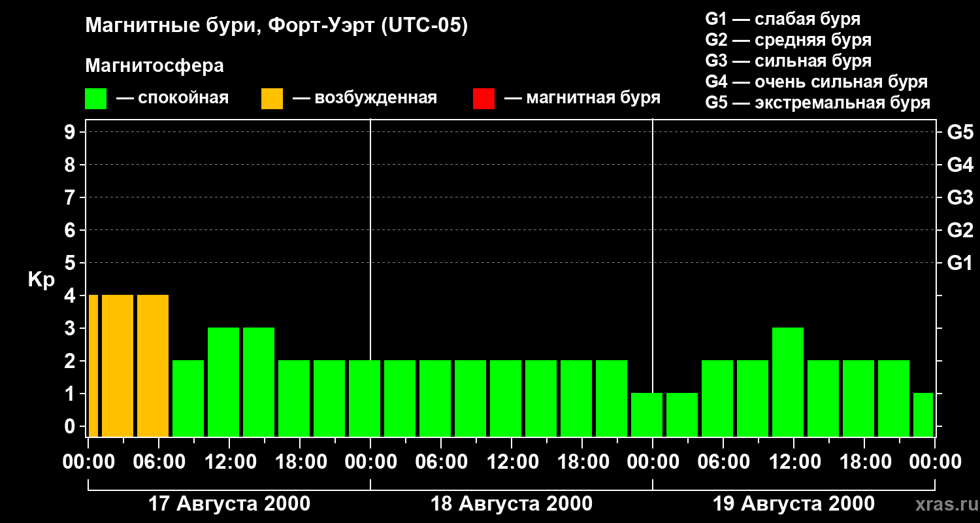Click 'G5 — экстремальная буря' legend line

click(817, 103)
